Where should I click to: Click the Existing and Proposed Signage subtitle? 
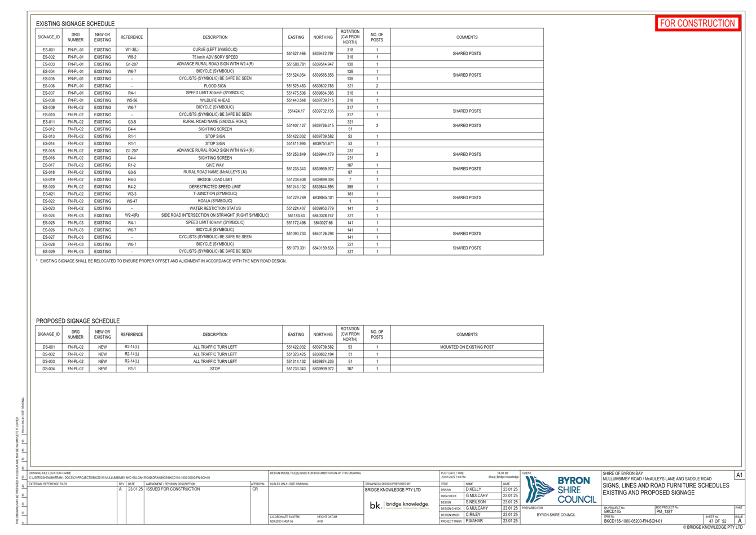tap(649, 493)
